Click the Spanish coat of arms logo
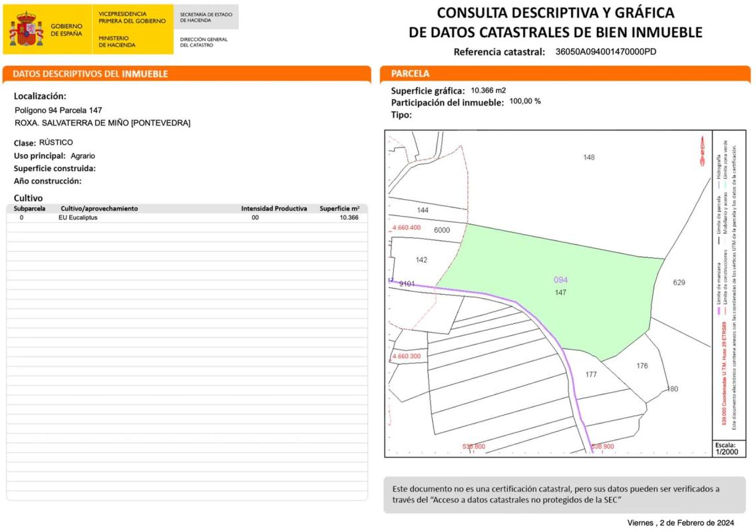 pyautogui.click(x=26, y=29)
